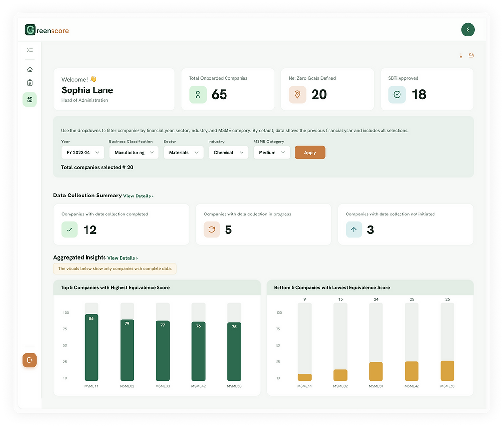
Task: Click the Top 5 Companies chart title
Action: [115, 288]
